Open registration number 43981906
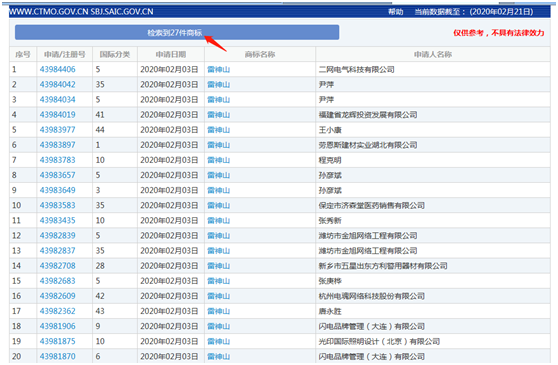558x365 pixels. click(x=58, y=327)
